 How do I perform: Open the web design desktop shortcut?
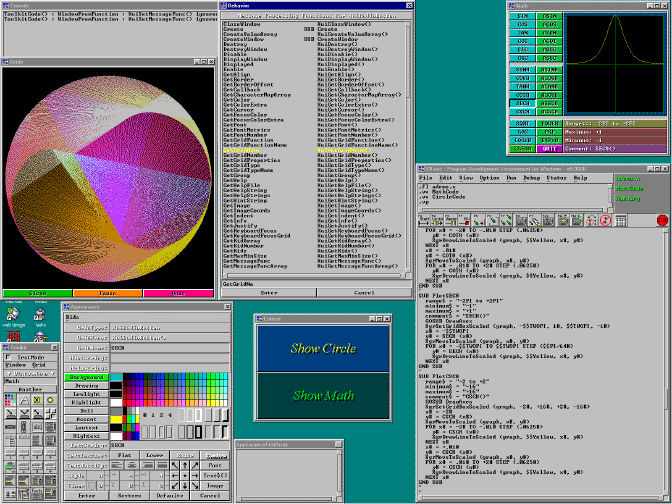(x=14, y=318)
